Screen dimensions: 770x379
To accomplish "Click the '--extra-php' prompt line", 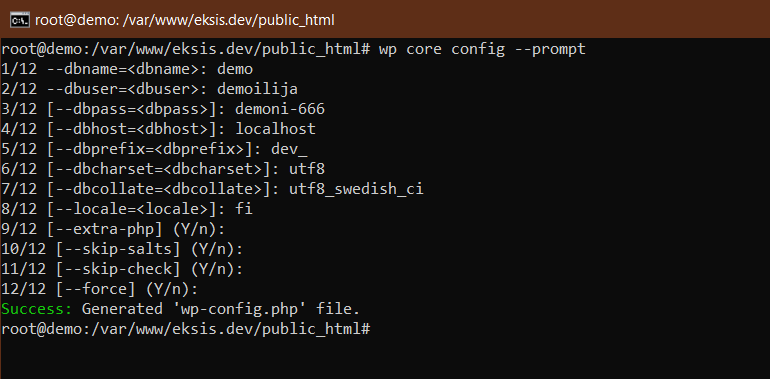I will click(113, 229).
